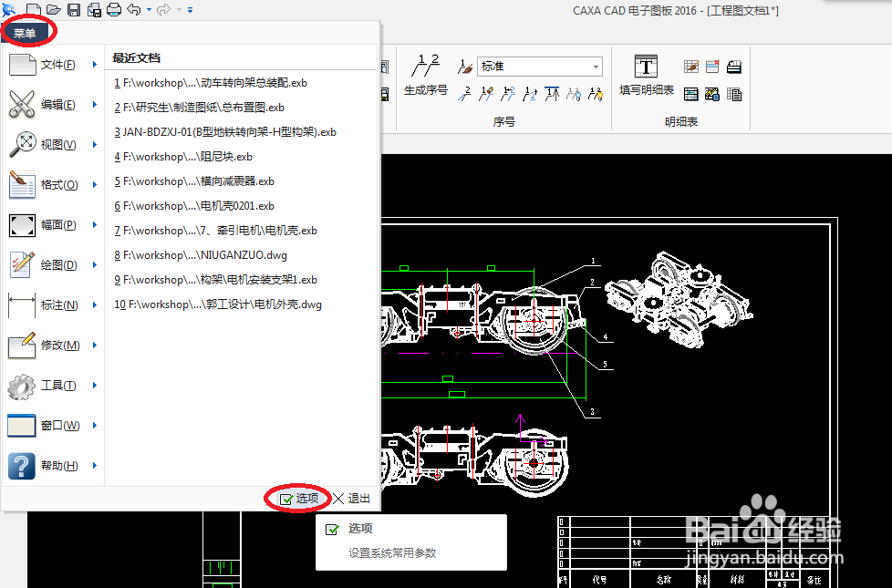Click the delete serial number eraser icon

coord(486,94)
